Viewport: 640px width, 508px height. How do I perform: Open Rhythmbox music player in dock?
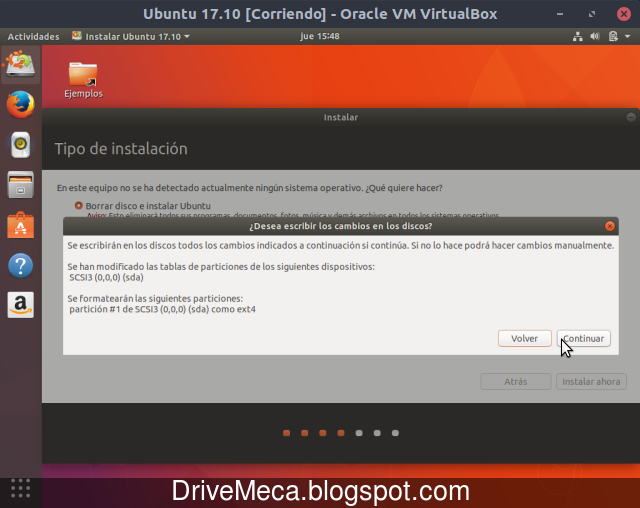[20, 144]
